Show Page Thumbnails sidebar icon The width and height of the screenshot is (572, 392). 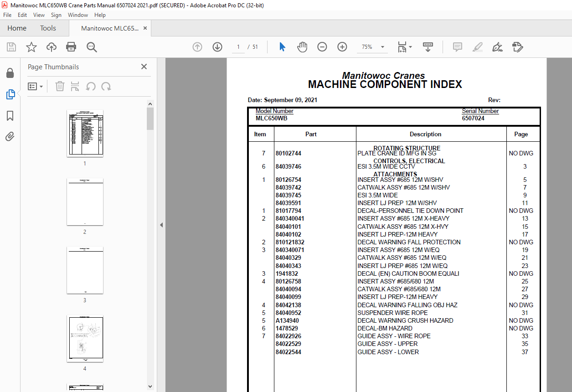[x=10, y=94]
